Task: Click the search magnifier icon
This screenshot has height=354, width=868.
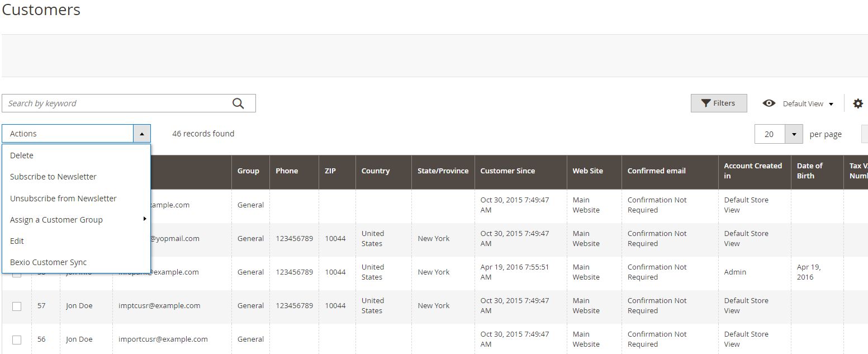Action: [238, 103]
